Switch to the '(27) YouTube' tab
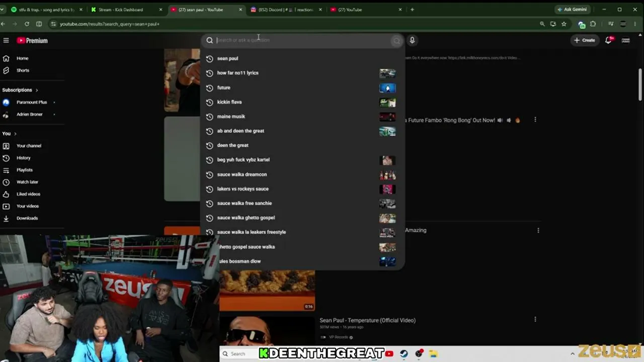 [366, 10]
